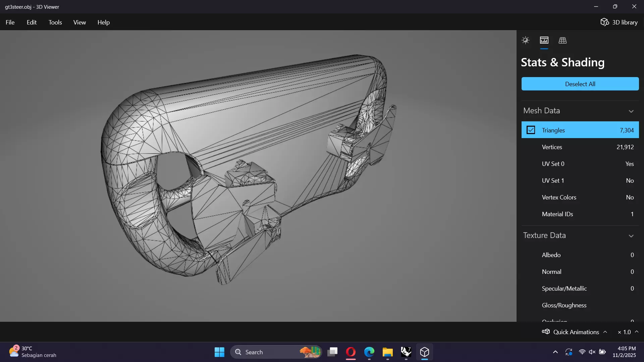644x362 pixels.
Task: Open the Environment & Lighting panel icon
Action: 525,40
